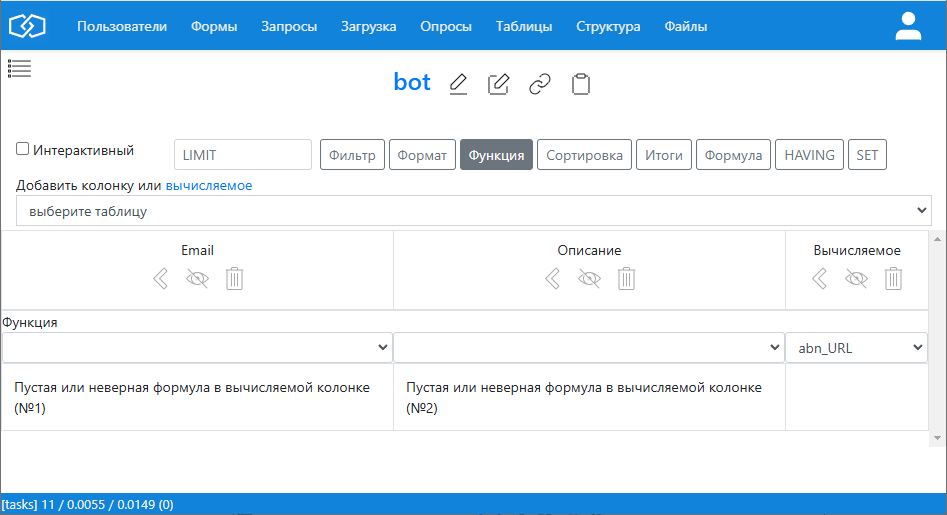Image resolution: width=947 pixels, height=515 pixels.
Task: Open the Описание function dropdown
Action: tap(589, 348)
